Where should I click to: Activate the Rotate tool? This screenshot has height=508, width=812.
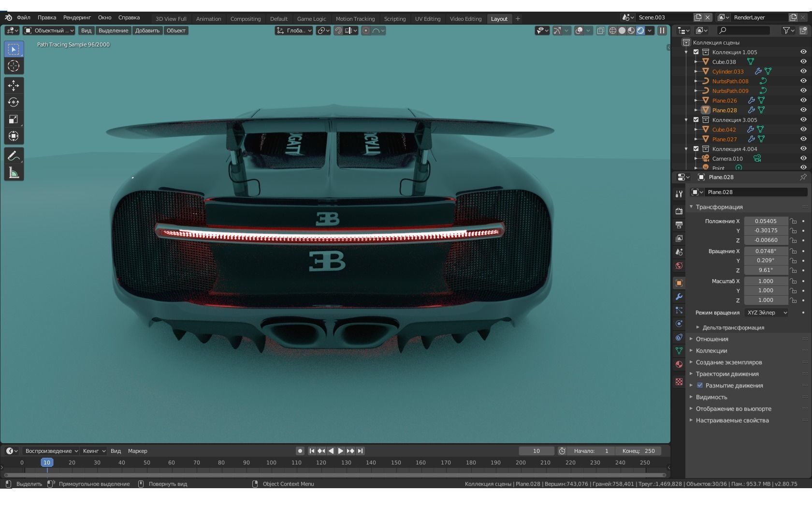coord(14,102)
